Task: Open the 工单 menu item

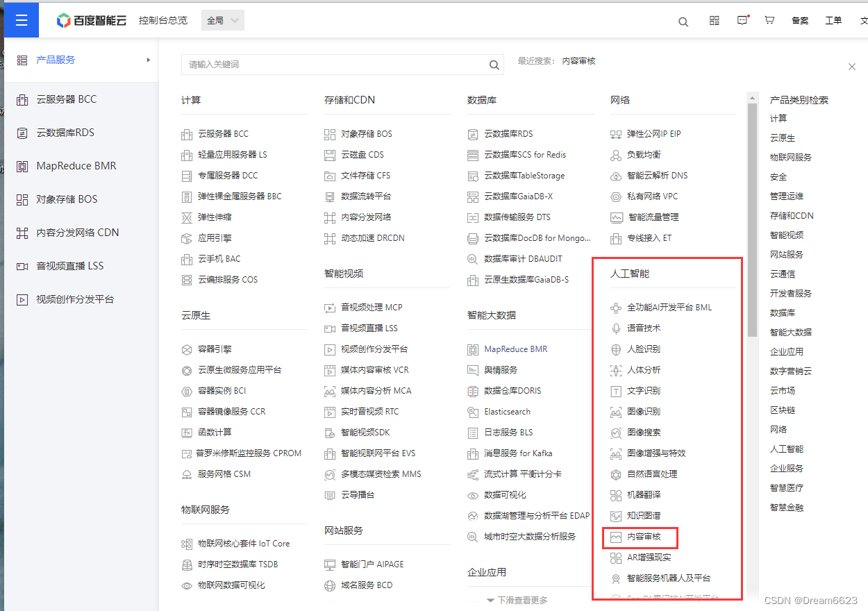Action: pos(833,21)
